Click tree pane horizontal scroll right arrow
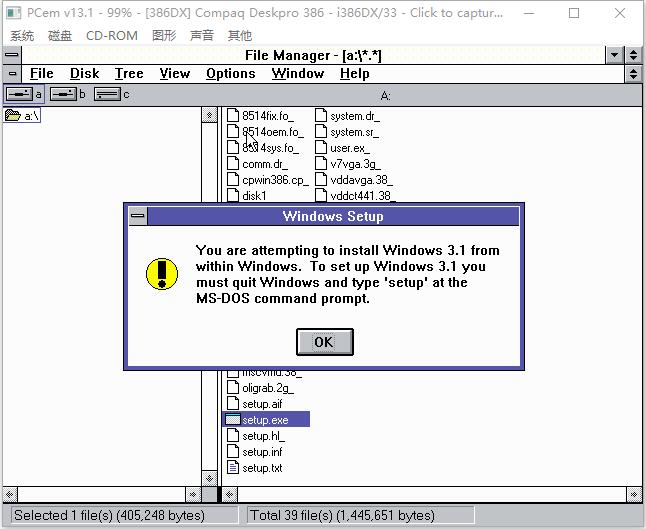This screenshot has width=646, height=529. pos(193,494)
